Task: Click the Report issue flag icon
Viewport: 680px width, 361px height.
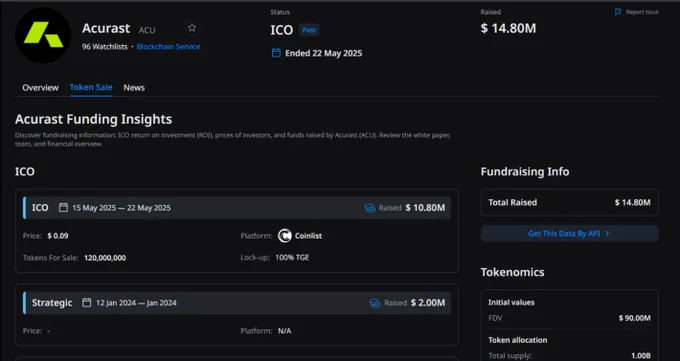Action: pyautogui.click(x=618, y=12)
